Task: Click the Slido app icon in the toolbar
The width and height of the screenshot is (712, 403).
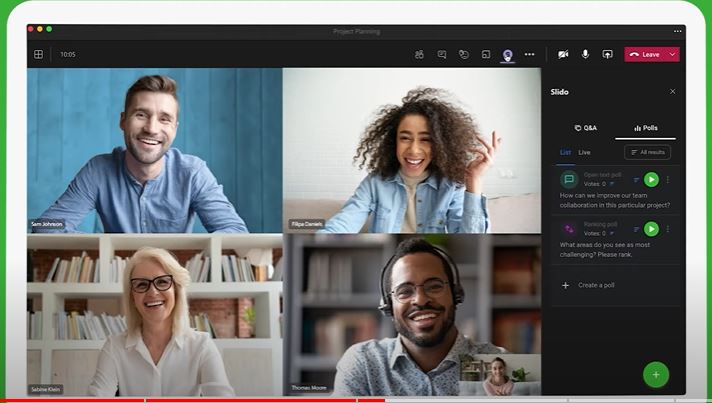Action: (x=507, y=54)
